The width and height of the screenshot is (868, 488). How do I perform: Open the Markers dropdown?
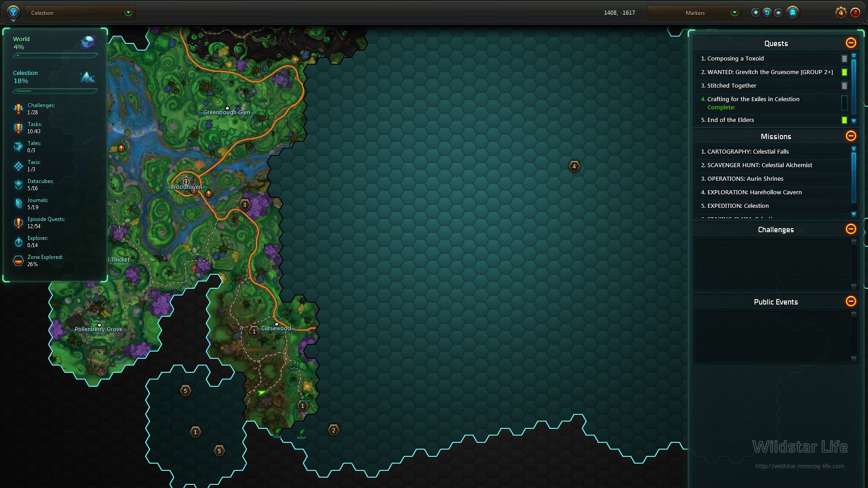(694, 13)
